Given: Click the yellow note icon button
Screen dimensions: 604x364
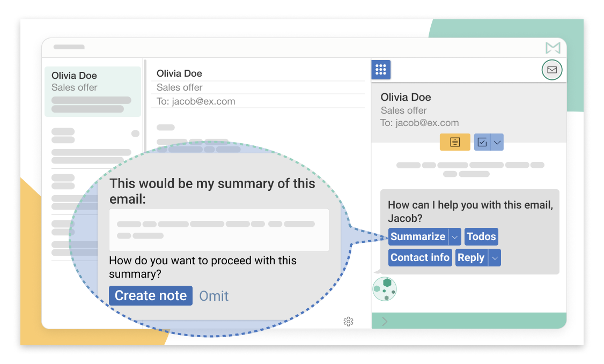Looking at the screenshot, I should coord(455,142).
